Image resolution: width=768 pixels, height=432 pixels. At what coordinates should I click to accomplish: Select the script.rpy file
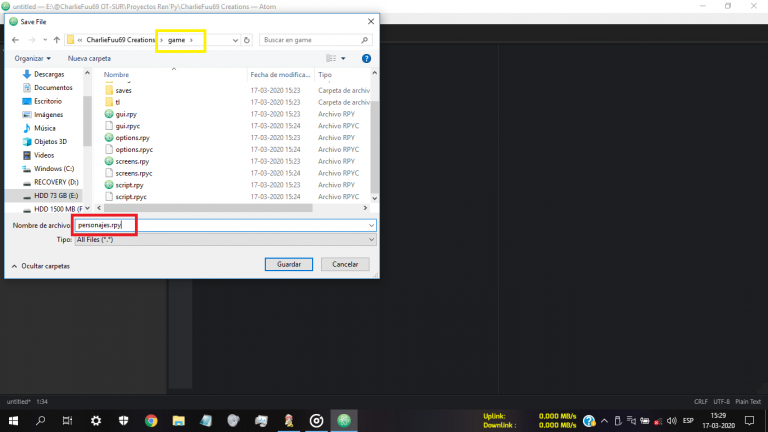point(130,185)
